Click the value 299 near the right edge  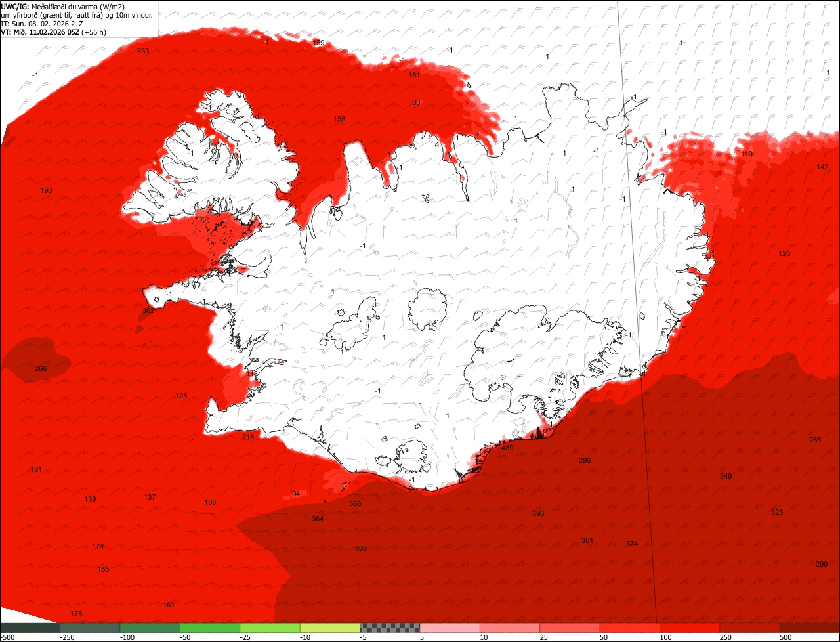(x=822, y=564)
